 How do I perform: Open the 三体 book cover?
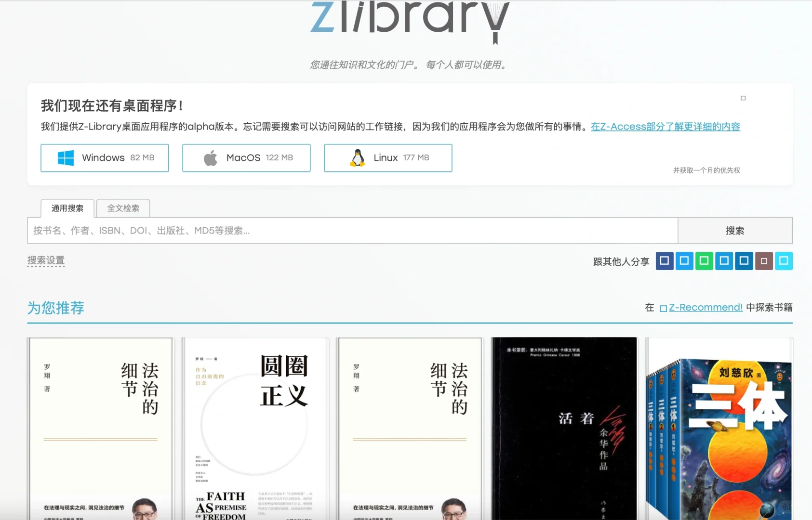719,429
